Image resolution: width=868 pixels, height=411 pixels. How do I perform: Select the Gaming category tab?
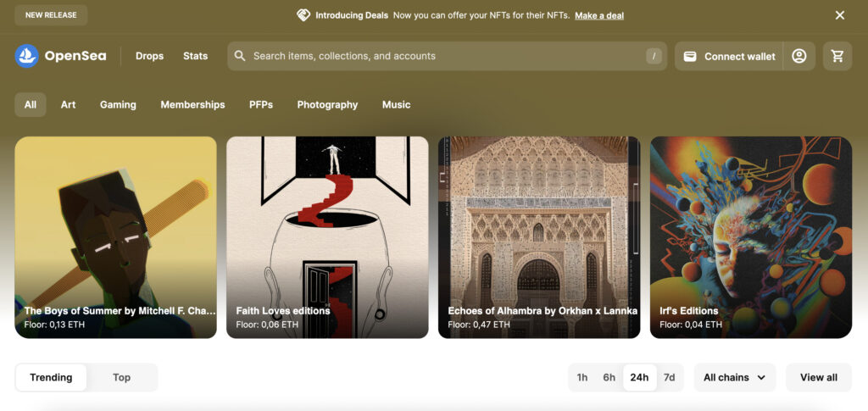pos(118,104)
